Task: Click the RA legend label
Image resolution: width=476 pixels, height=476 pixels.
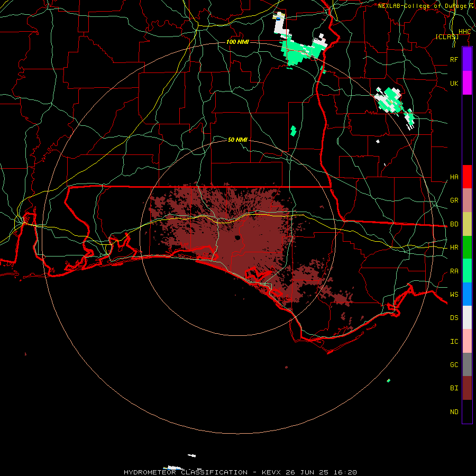Action: (x=454, y=271)
